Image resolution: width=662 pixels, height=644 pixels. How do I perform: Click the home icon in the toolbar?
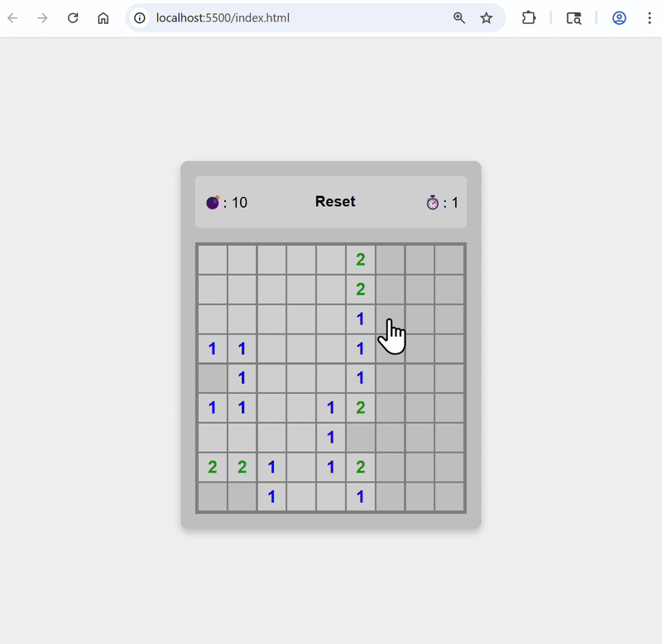pyautogui.click(x=103, y=17)
